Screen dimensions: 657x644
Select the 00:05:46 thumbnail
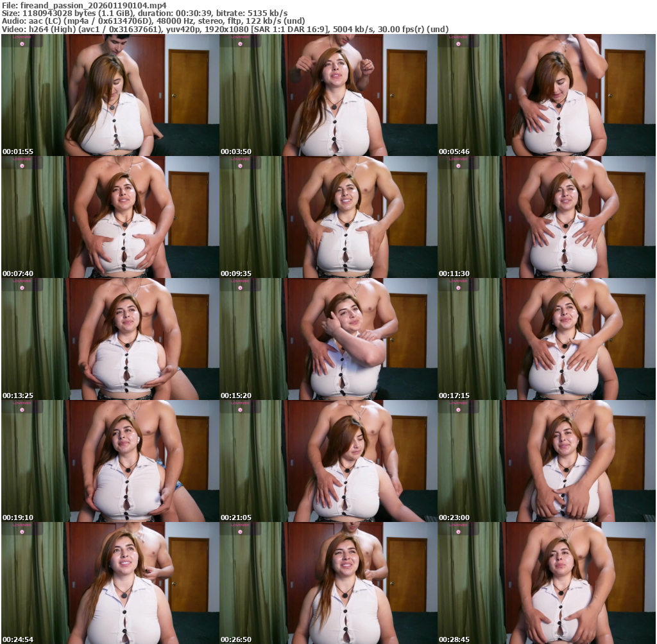click(547, 95)
